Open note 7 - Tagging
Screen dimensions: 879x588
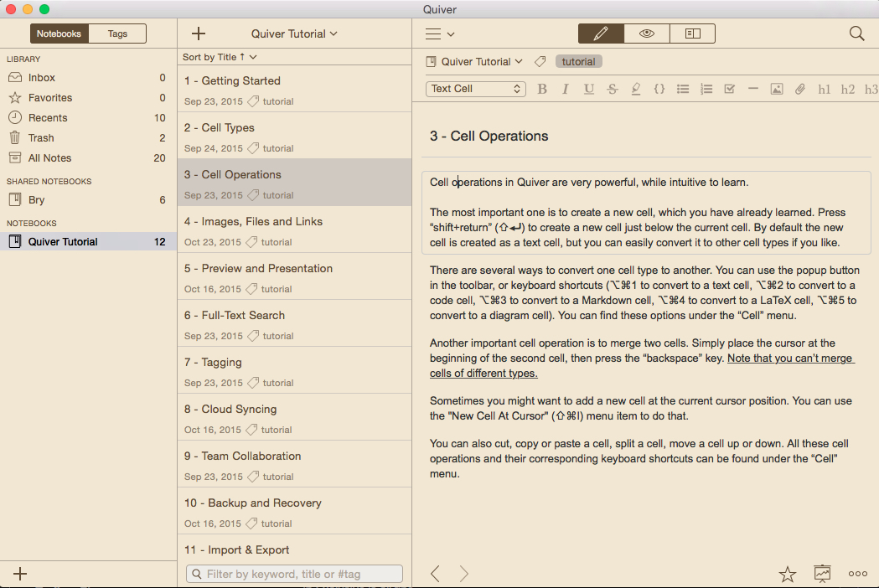(294, 370)
